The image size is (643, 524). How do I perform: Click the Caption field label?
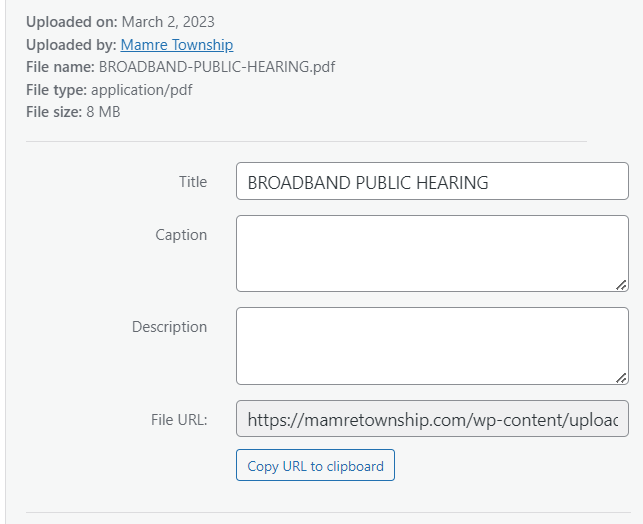(x=181, y=235)
